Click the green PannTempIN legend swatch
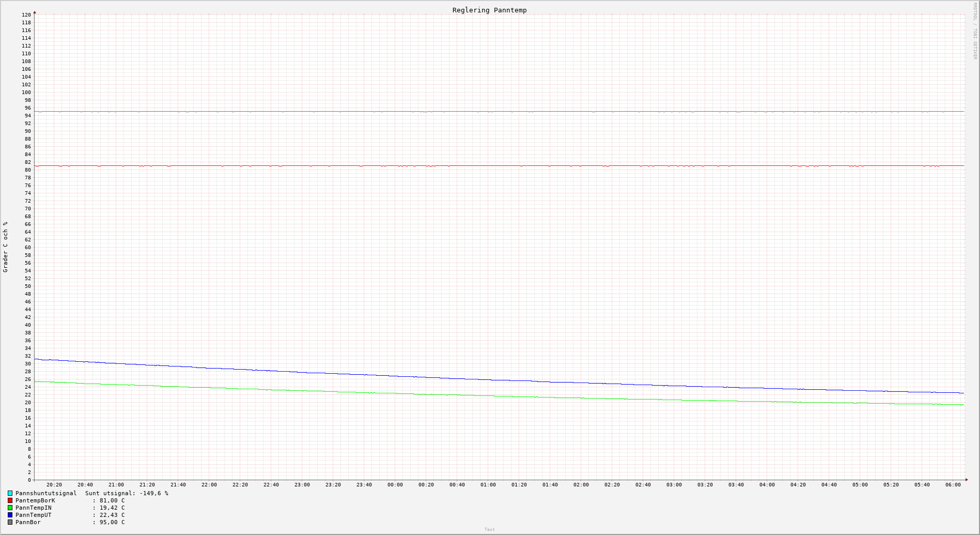Screen dimensions: 980x535 10,508
